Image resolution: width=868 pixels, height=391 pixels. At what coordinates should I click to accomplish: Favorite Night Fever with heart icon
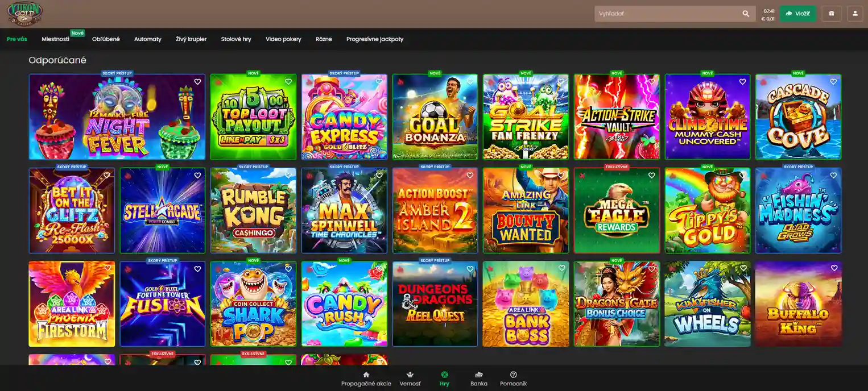pyautogui.click(x=197, y=82)
